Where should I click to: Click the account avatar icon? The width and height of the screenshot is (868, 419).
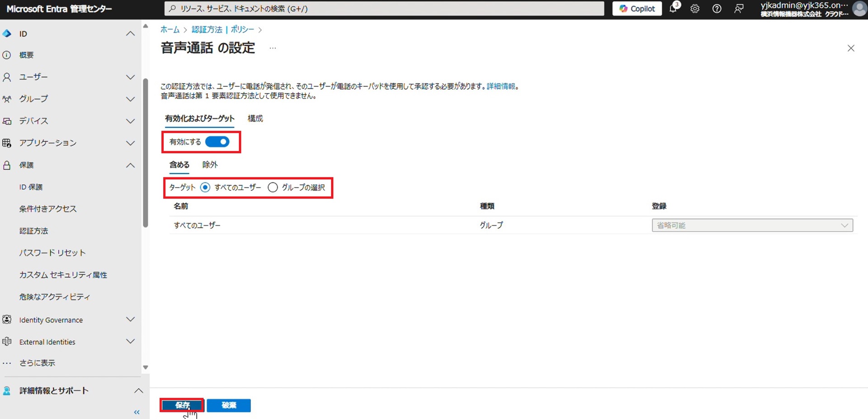859,9
